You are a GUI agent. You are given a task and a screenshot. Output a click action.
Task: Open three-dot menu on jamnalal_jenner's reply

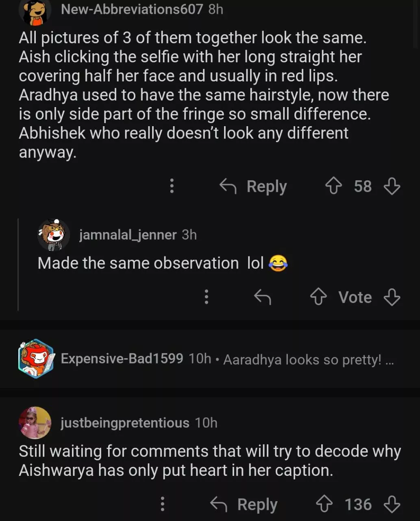207,297
